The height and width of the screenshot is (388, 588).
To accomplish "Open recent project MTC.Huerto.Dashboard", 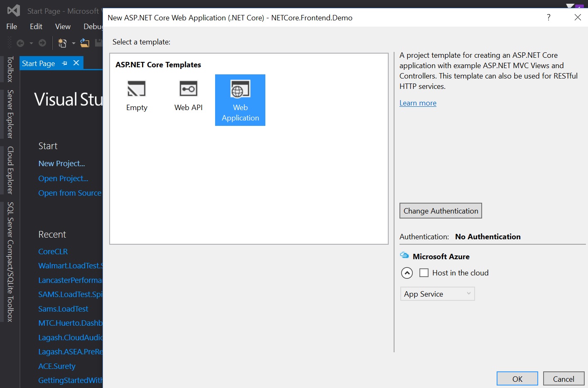I will (x=70, y=323).
